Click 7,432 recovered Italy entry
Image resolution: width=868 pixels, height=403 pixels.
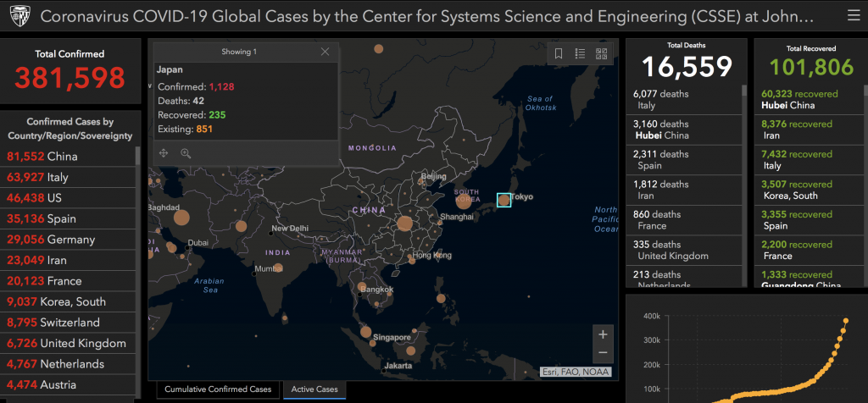tap(808, 160)
